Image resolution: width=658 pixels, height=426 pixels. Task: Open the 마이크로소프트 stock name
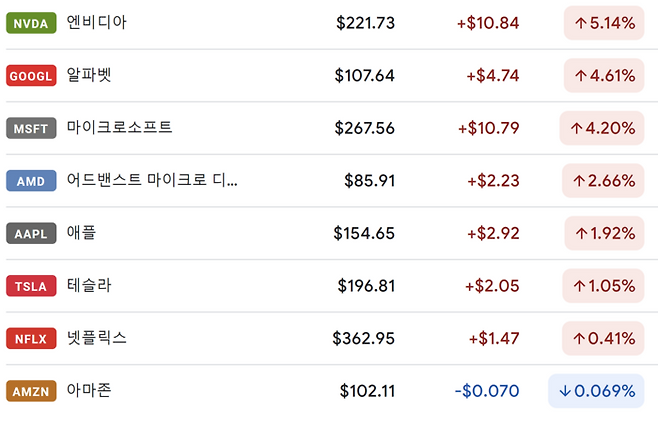119,128
